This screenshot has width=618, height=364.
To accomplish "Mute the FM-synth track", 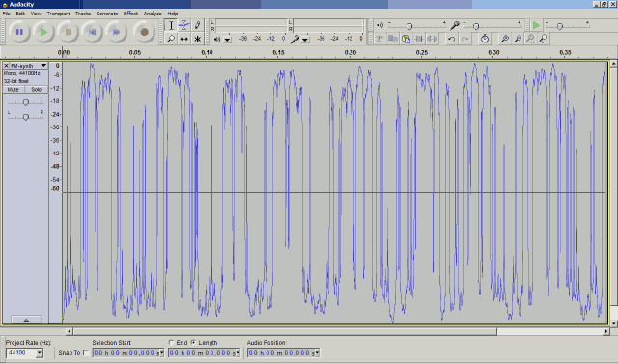I will tap(14, 90).
